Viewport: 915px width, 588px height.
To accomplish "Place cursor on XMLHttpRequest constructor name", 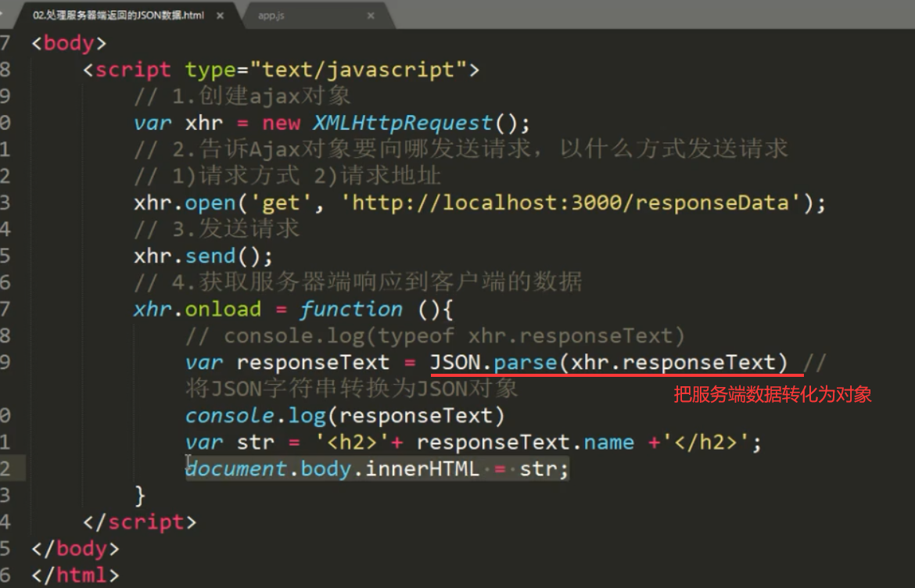I will point(403,123).
